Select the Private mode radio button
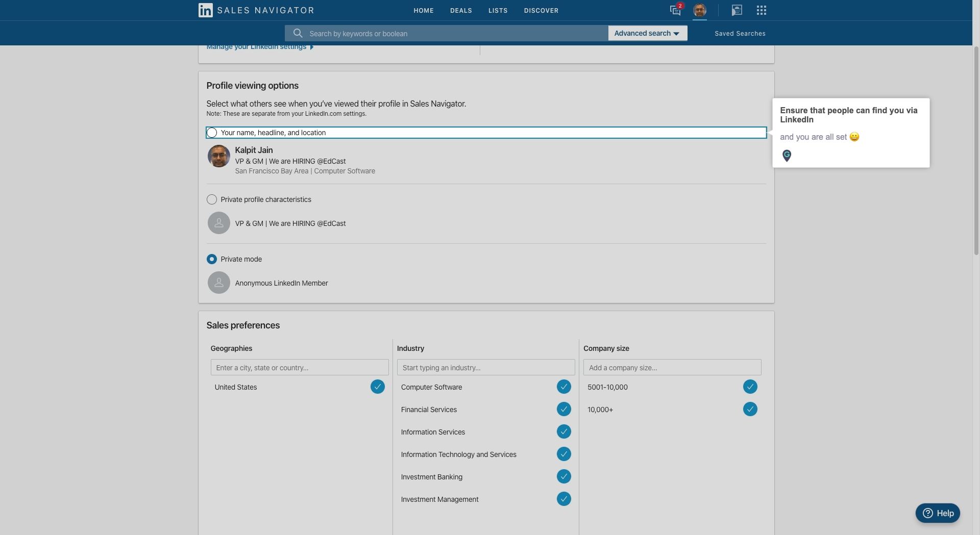Screen dimensions: 980x535 [x=212, y=259]
